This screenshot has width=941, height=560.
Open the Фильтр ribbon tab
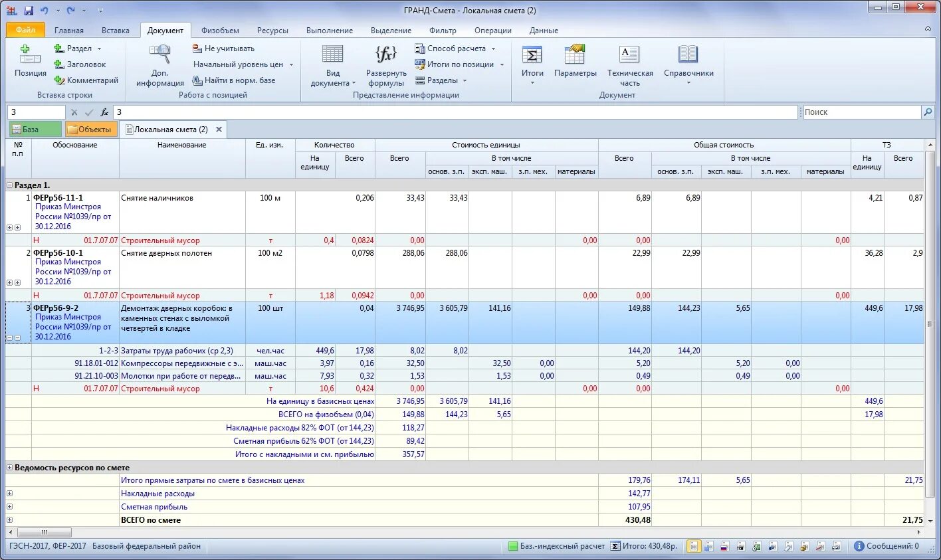click(443, 31)
